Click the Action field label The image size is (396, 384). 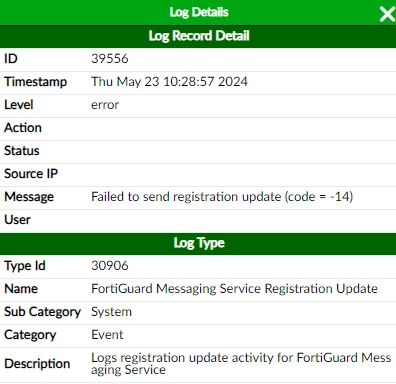(23, 128)
